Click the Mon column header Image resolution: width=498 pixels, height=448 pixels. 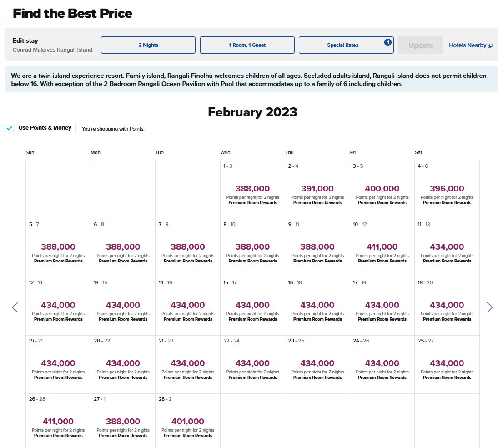96,152
